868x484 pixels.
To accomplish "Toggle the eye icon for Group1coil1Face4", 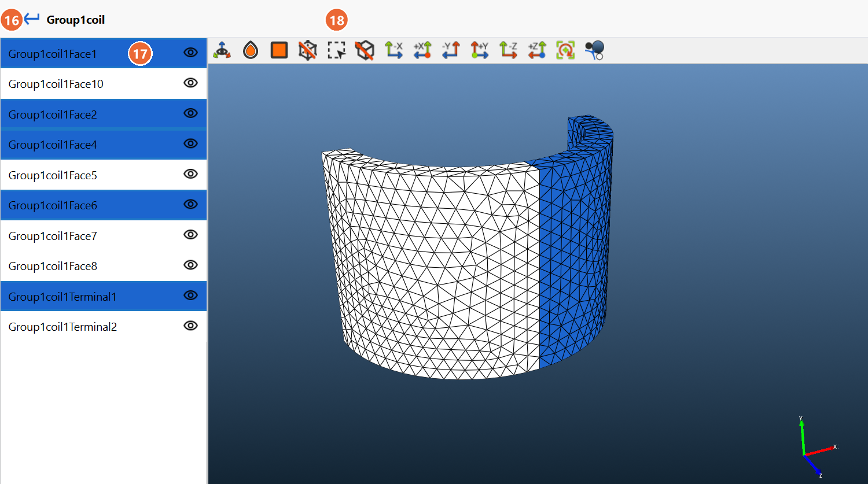I will (190, 143).
